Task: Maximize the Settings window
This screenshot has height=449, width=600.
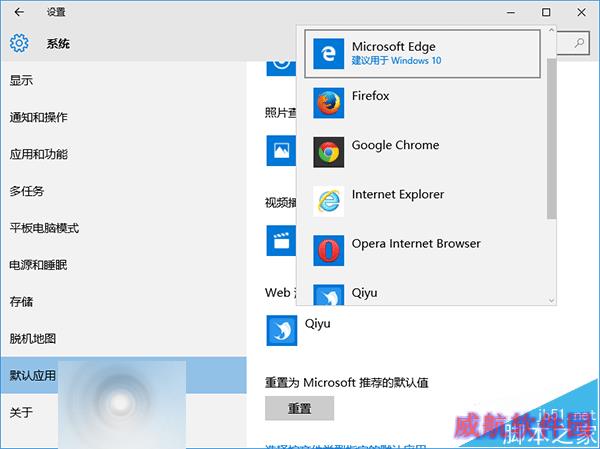Action: [x=546, y=12]
